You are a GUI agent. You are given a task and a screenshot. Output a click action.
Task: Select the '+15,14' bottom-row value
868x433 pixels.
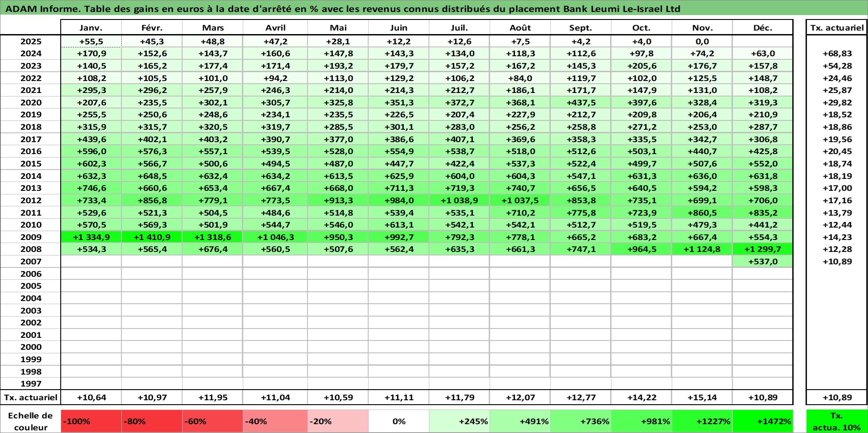[702, 398]
